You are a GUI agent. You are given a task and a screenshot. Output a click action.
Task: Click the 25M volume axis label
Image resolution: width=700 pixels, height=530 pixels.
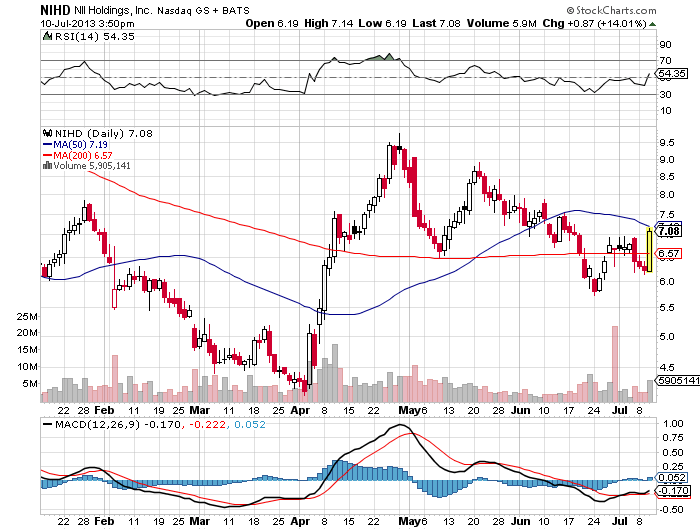click(27, 317)
